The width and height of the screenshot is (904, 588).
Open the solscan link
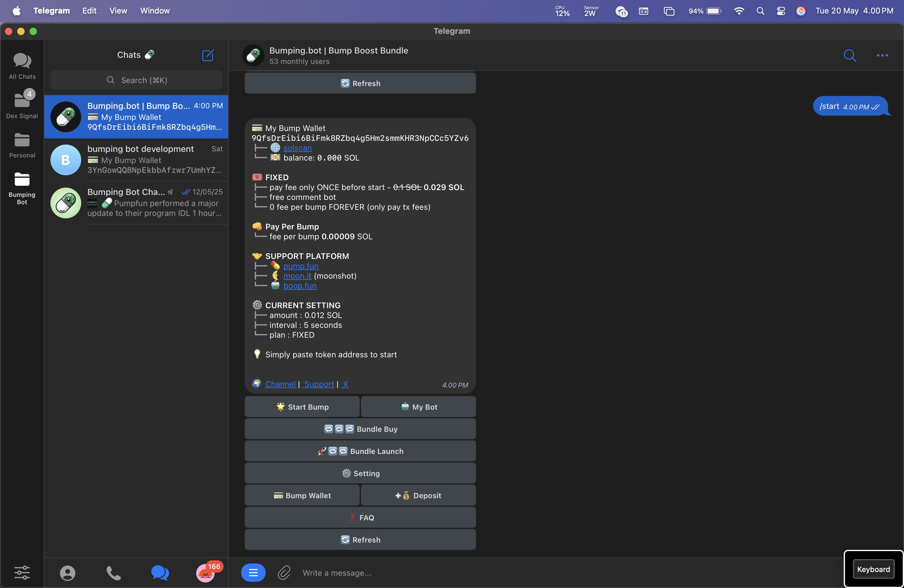point(297,148)
